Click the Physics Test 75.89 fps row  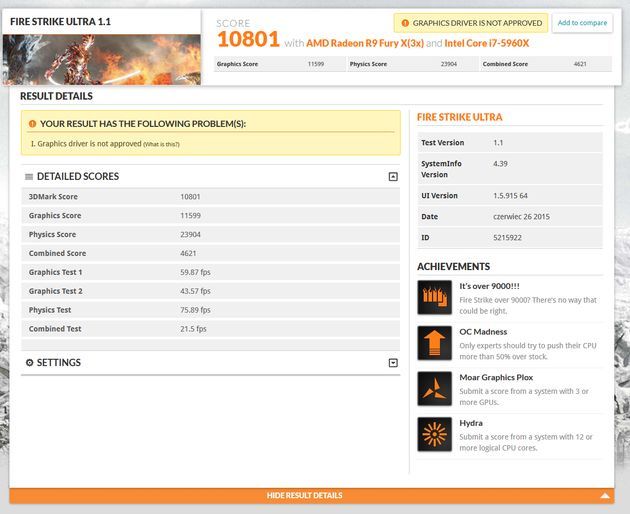coord(211,310)
